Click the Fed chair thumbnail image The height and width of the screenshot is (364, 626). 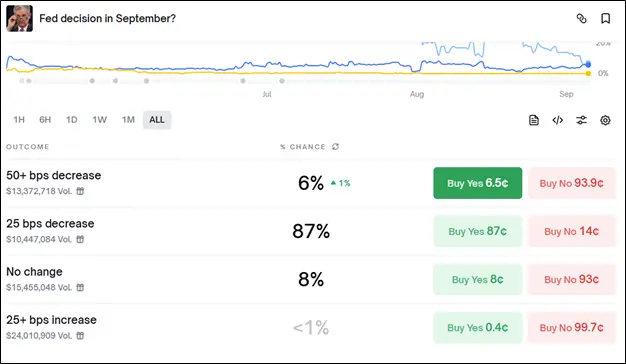(20, 18)
